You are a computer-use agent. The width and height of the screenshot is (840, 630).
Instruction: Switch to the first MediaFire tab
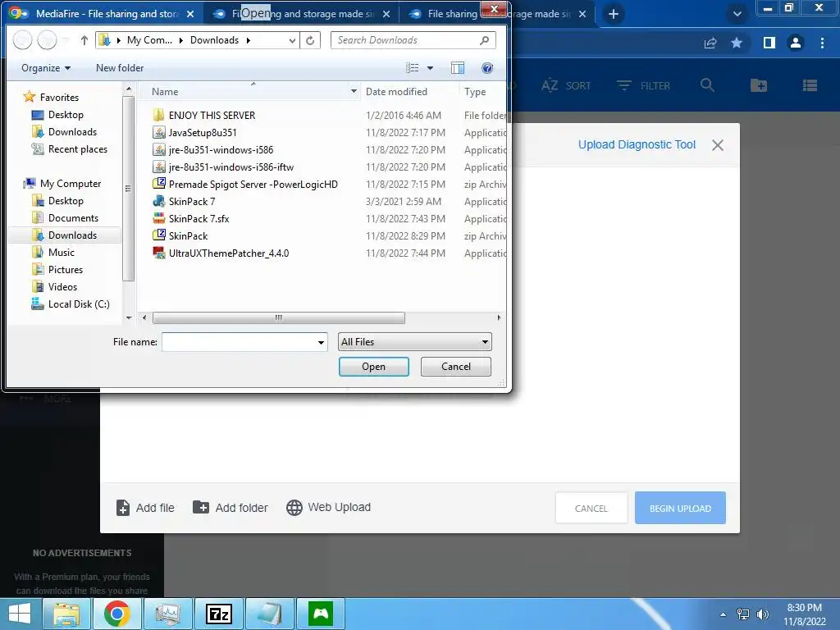click(x=102, y=14)
